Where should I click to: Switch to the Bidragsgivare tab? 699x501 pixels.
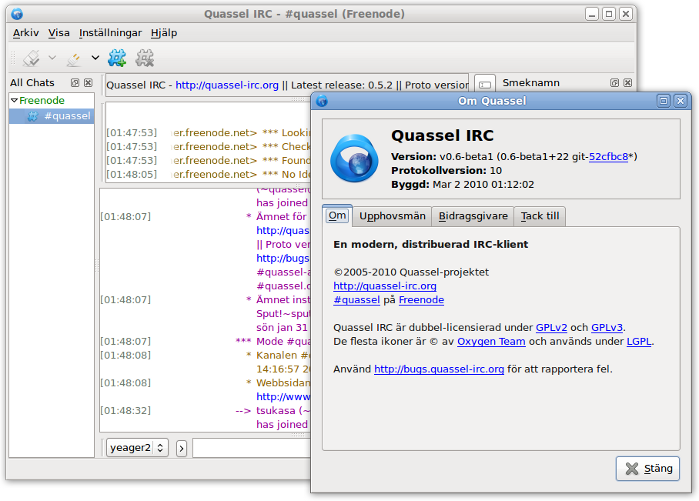pos(473,217)
